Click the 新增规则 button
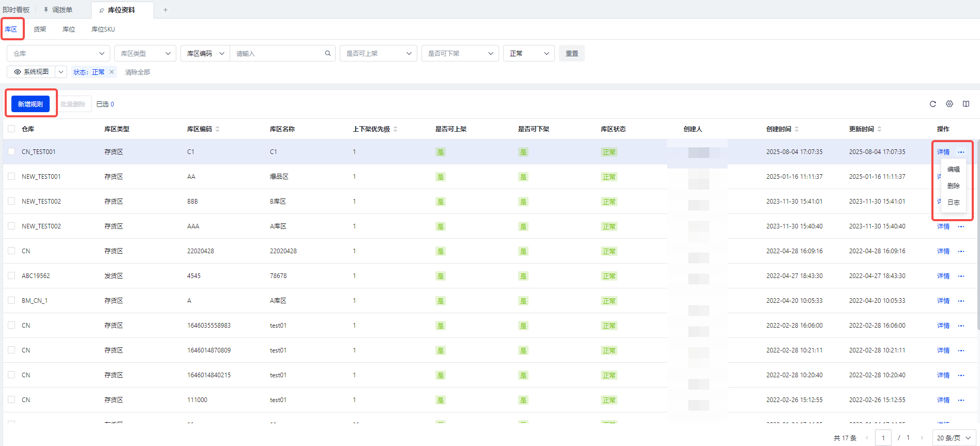Viewport: 980px width, 446px height. [x=31, y=104]
